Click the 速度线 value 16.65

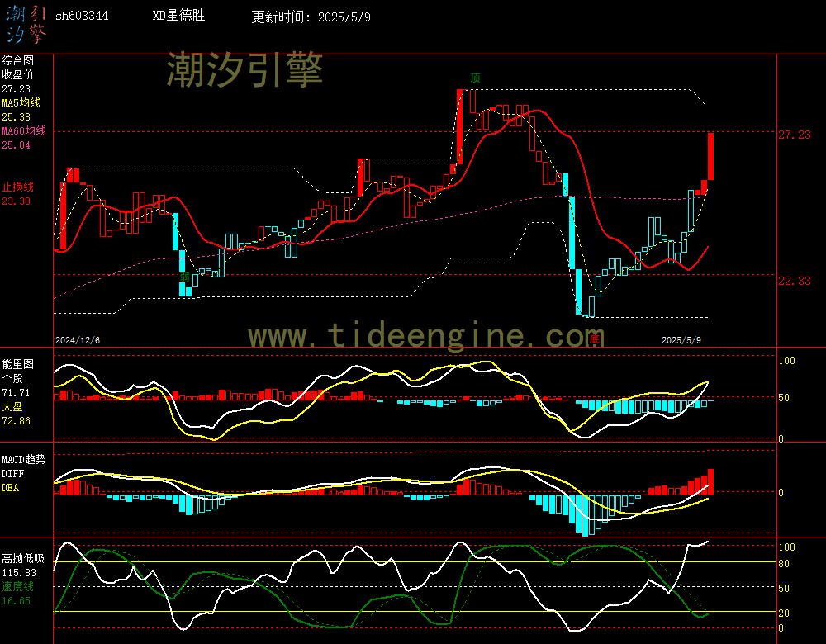[16, 601]
